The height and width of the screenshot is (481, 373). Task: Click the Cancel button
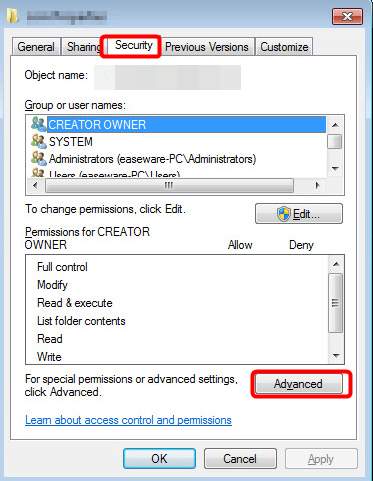tap(240, 459)
